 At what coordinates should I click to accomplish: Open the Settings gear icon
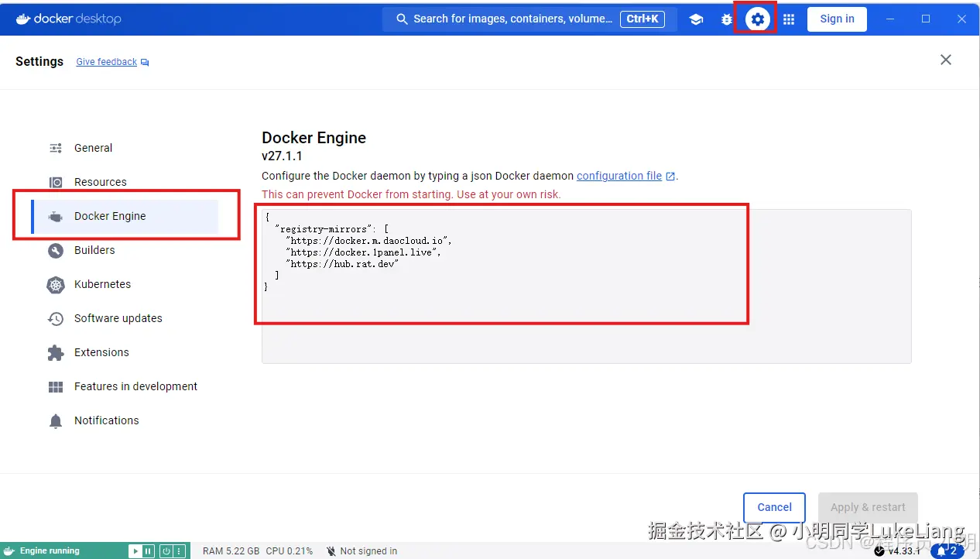pos(758,19)
